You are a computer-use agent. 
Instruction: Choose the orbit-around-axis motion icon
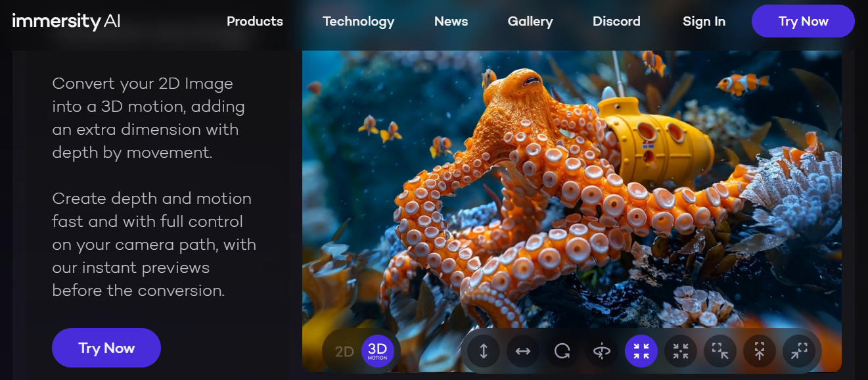click(x=602, y=351)
